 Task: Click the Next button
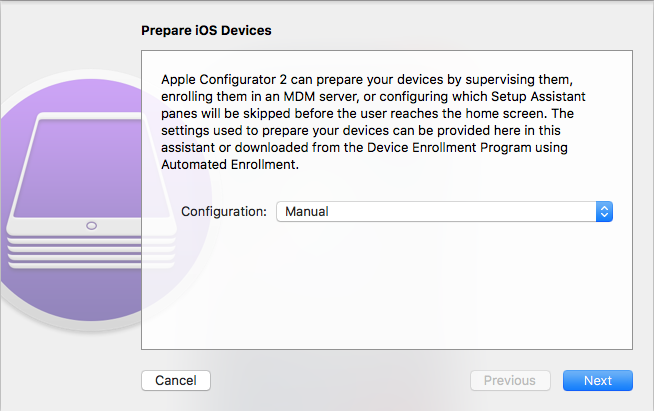[x=597, y=381]
